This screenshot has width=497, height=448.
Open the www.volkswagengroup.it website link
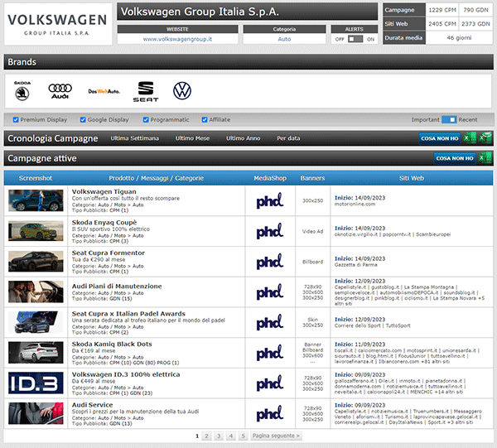176,39
